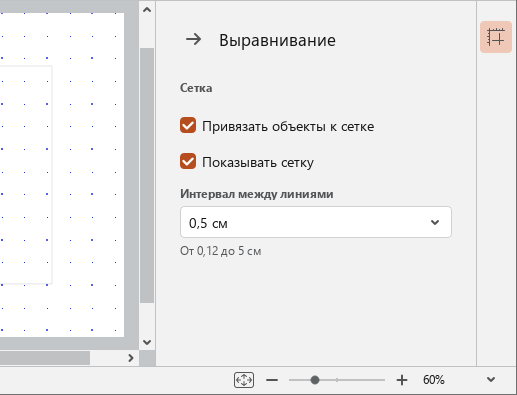517x395 pixels.
Task: Click the fit-to-window zoom icon
Action: pos(244,380)
